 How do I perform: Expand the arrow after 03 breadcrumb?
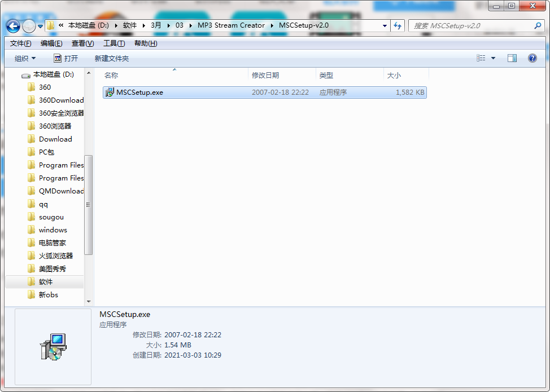coord(190,25)
